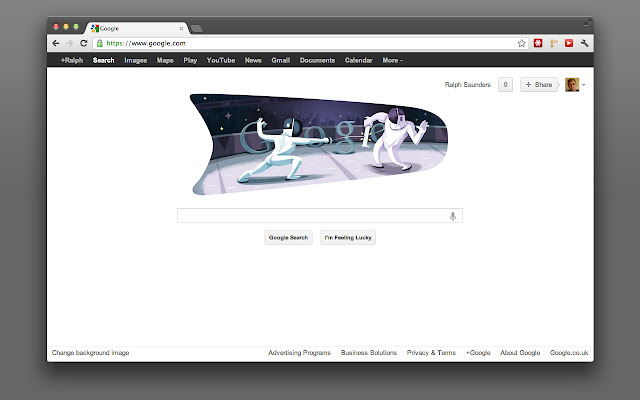Select Search in the Google bar
640x400 pixels.
click(103, 60)
